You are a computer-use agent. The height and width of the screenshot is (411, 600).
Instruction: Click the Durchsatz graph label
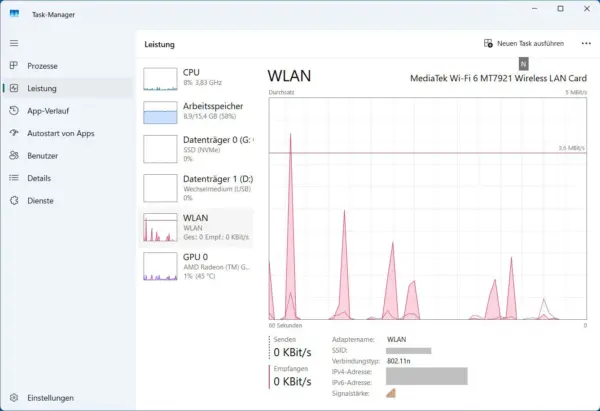pyautogui.click(x=281, y=92)
